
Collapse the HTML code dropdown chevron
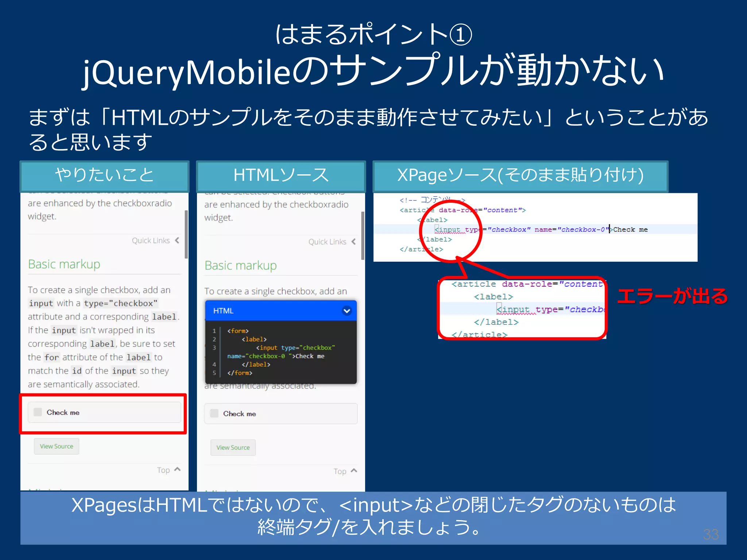coord(347,311)
